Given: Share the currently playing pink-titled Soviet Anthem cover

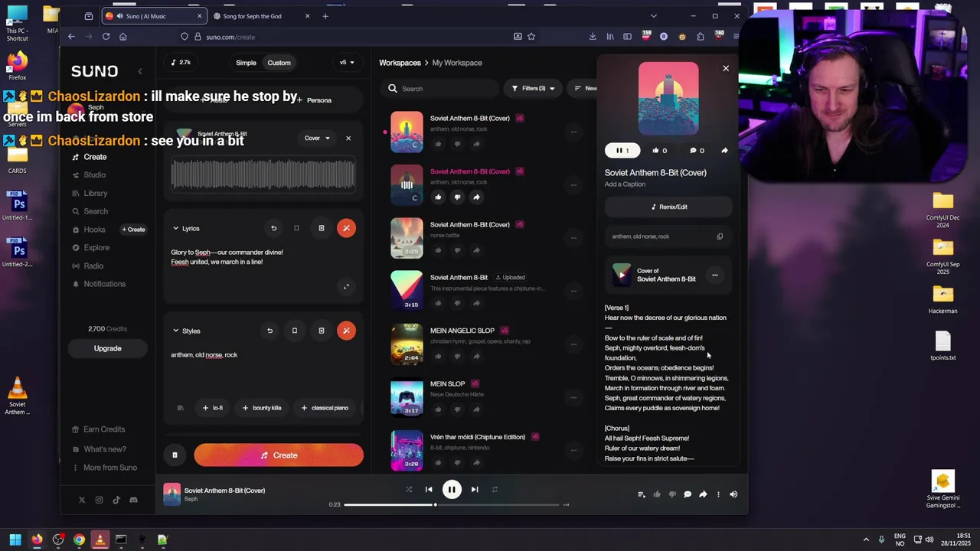Looking at the screenshot, I should pyautogui.click(x=476, y=197).
